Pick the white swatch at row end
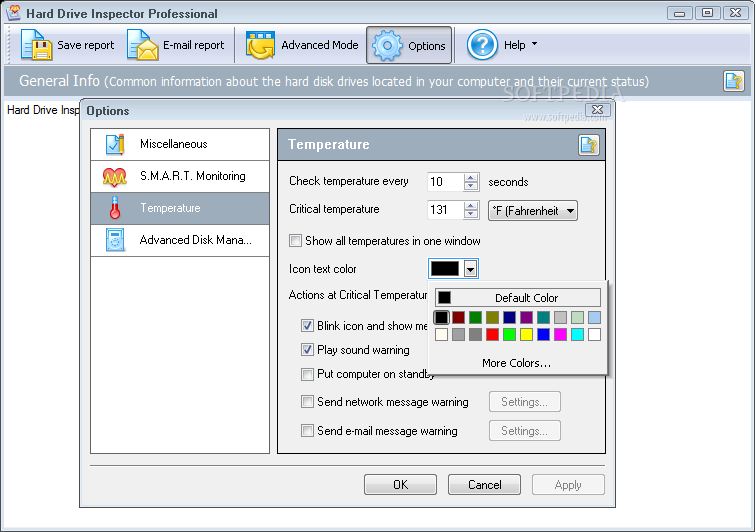The image size is (755, 532). pyautogui.click(x=594, y=334)
